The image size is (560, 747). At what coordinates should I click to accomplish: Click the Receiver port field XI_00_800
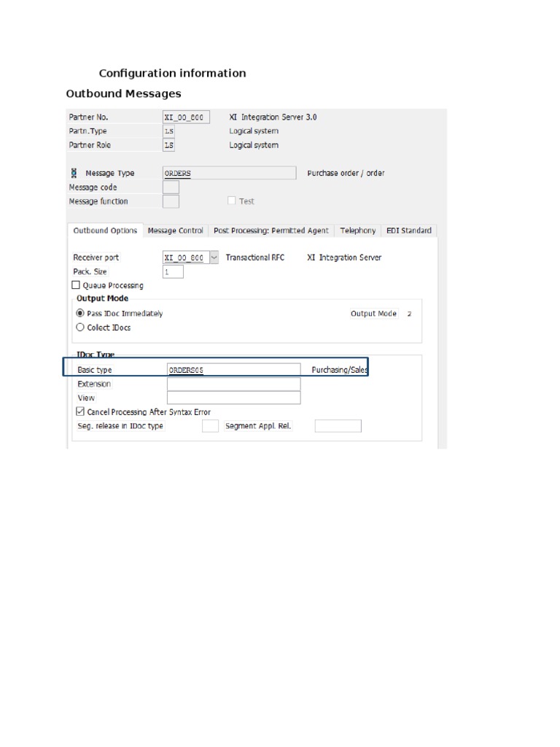tap(186, 258)
